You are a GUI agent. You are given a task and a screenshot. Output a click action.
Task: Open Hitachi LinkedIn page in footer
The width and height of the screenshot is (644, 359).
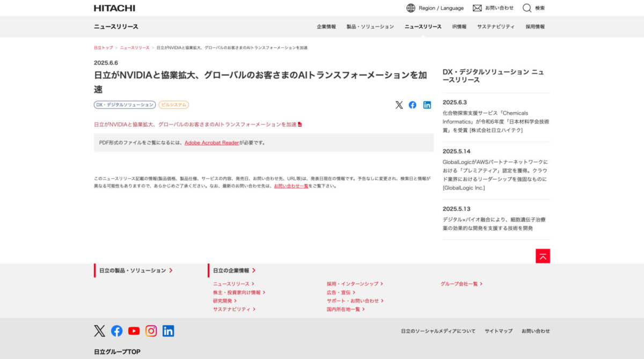[168, 331]
